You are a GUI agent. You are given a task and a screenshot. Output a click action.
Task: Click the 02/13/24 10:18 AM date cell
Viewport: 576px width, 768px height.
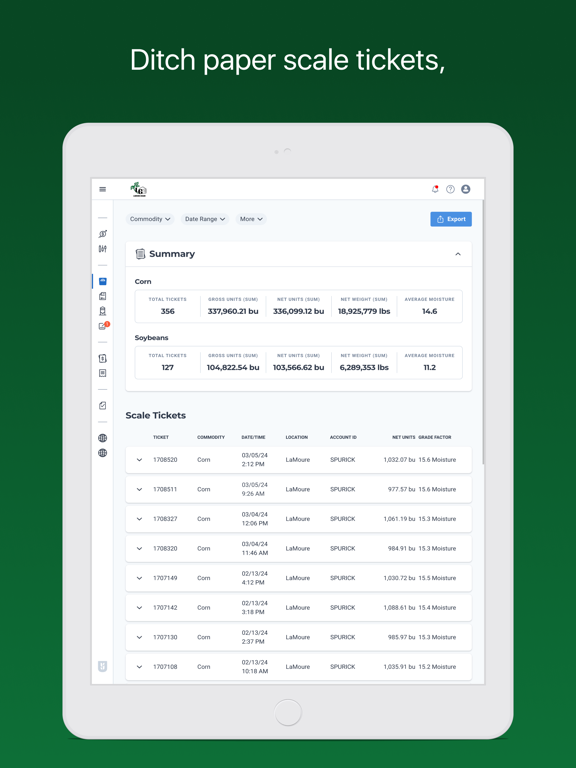pyautogui.click(x=254, y=667)
